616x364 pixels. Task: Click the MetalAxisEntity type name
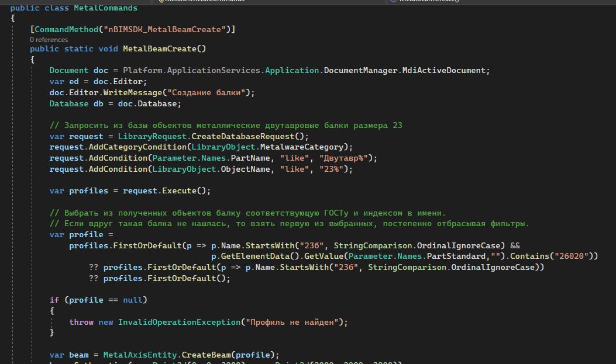140,355
